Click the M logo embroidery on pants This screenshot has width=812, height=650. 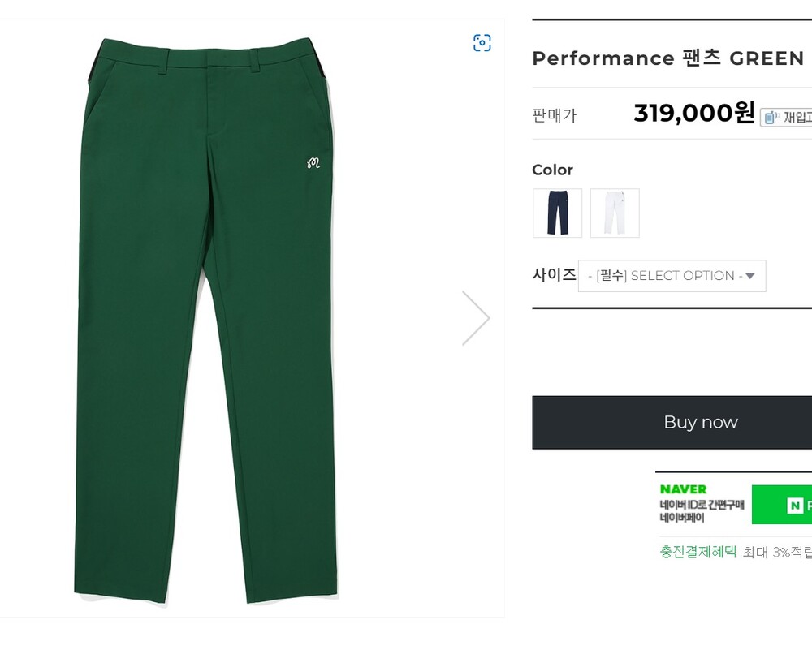[313, 162]
